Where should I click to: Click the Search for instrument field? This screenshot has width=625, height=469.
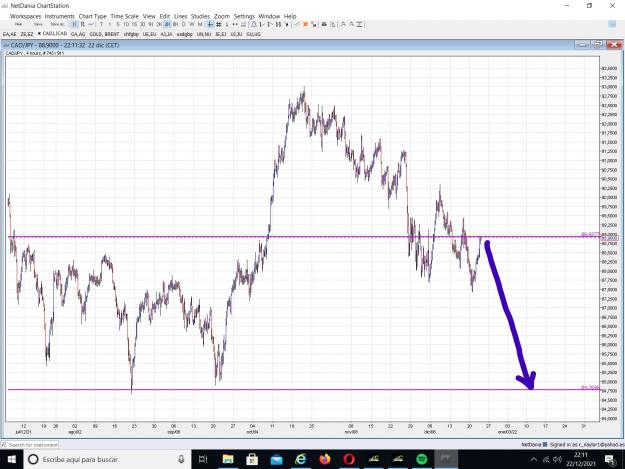coord(30,444)
